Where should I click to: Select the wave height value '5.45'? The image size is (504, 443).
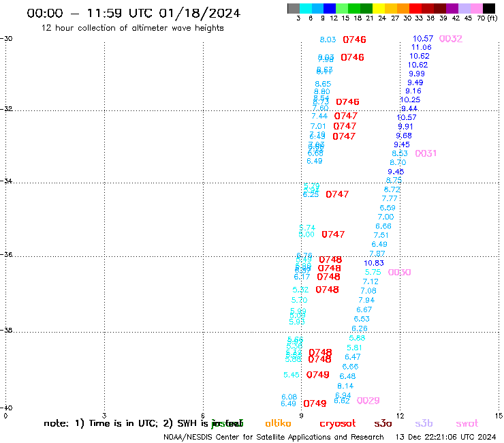292,375
